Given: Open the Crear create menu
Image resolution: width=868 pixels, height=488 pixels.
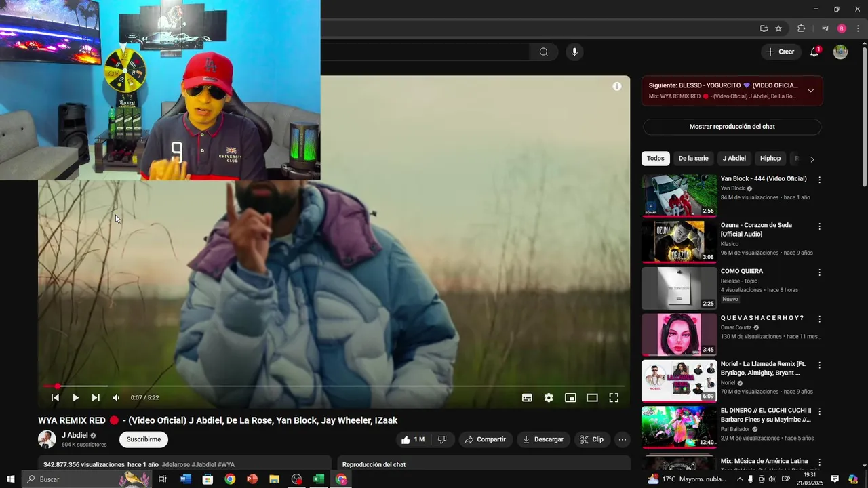Looking at the screenshot, I should 781,52.
